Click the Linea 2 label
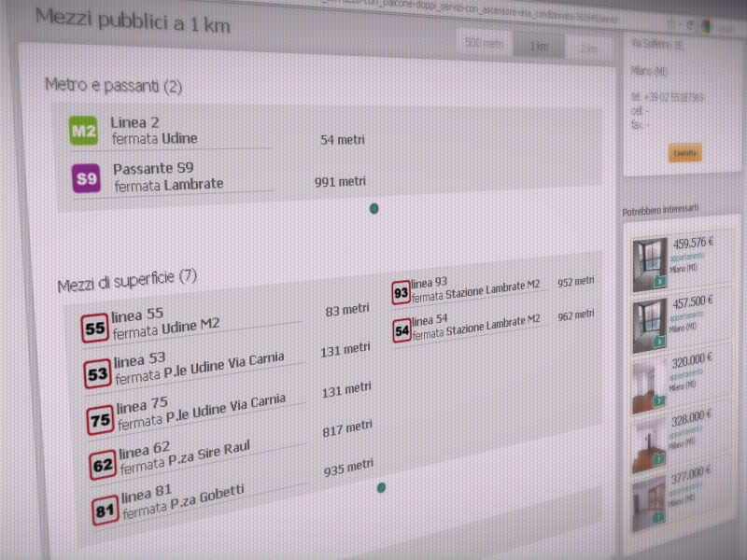 134,122
